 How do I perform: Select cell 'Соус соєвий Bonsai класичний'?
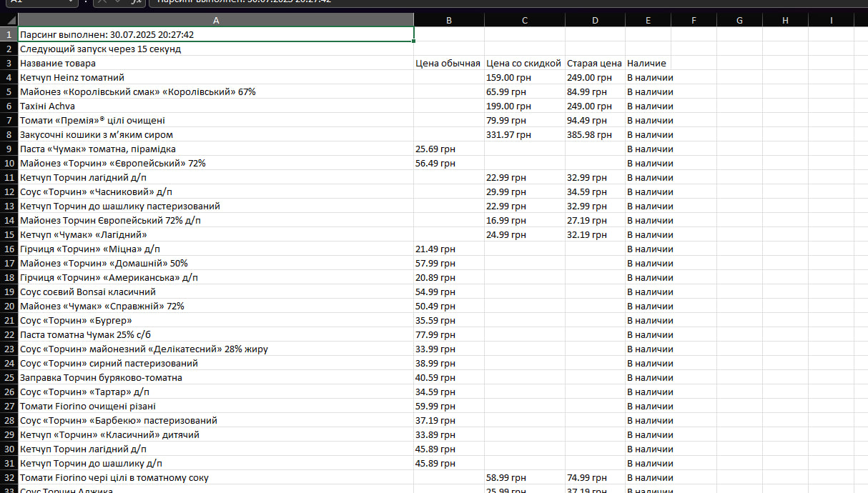point(216,292)
